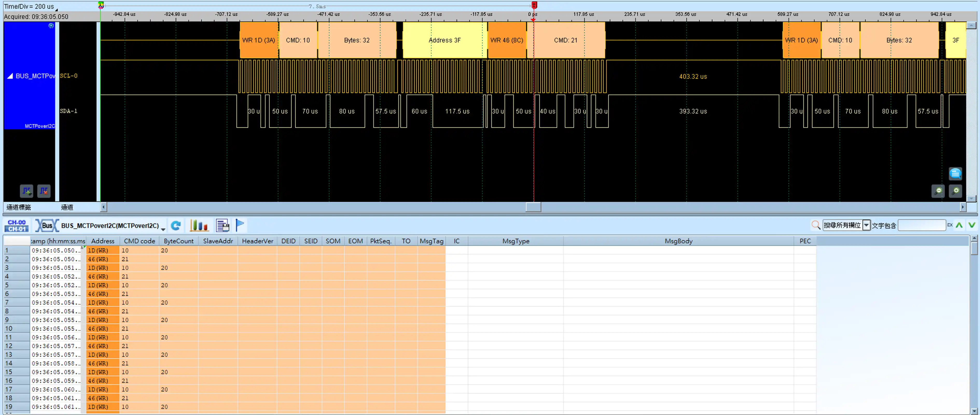
Task: Open the search field scope dropdown
Action: point(866,225)
